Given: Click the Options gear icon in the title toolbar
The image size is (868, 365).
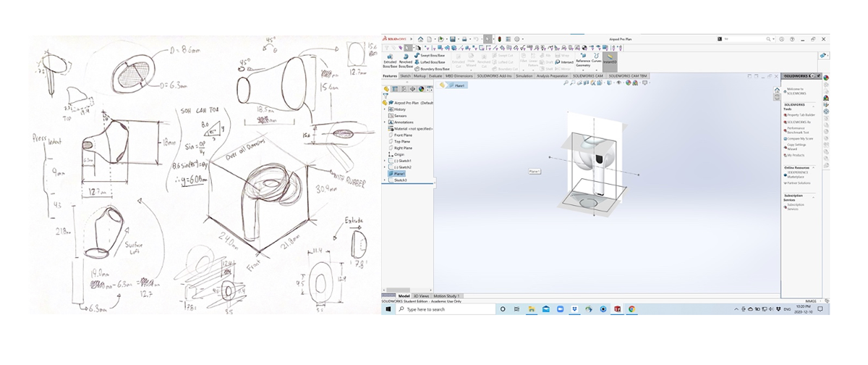Looking at the screenshot, I should tap(516, 39).
